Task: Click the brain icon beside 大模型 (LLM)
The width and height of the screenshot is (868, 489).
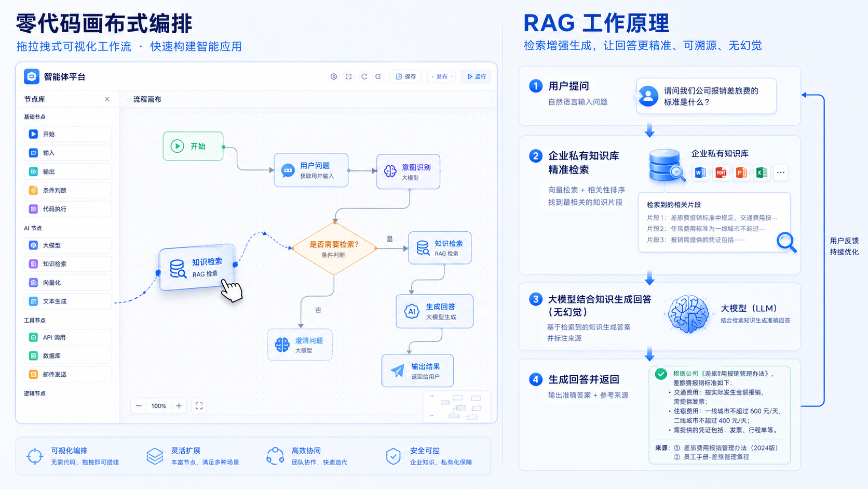Action: tap(688, 314)
